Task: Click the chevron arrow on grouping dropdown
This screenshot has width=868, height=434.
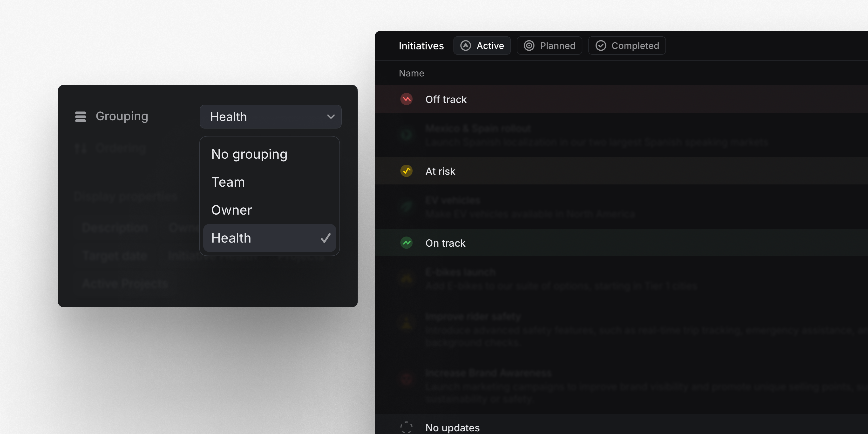Action: pos(331,117)
